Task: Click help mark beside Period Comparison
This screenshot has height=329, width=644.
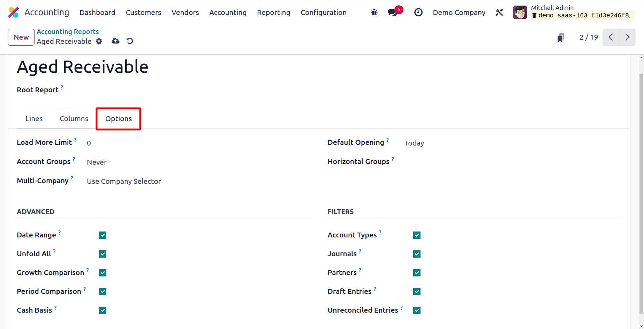Action: 85,289
